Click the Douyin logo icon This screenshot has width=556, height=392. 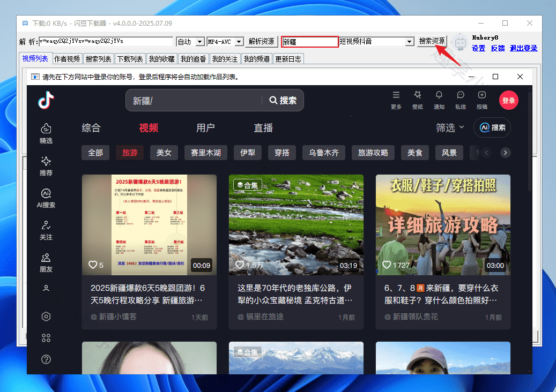pos(46,100)
